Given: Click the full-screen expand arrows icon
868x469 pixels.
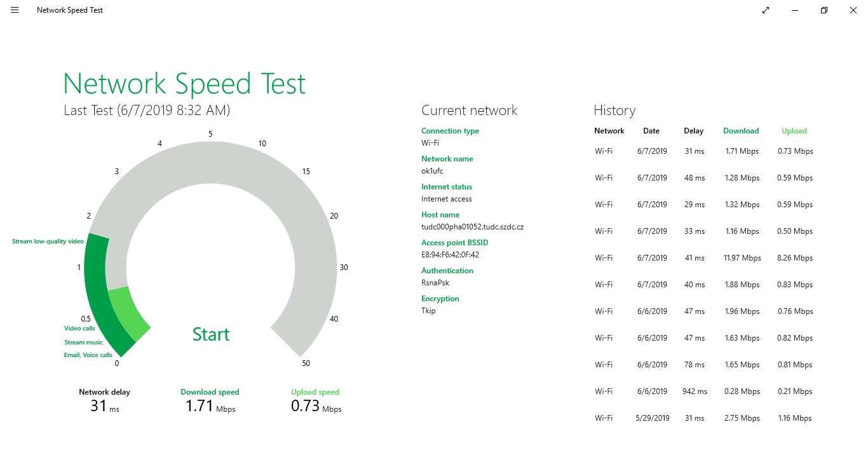Looking at the screenshot, I should (x=766, y=10).
